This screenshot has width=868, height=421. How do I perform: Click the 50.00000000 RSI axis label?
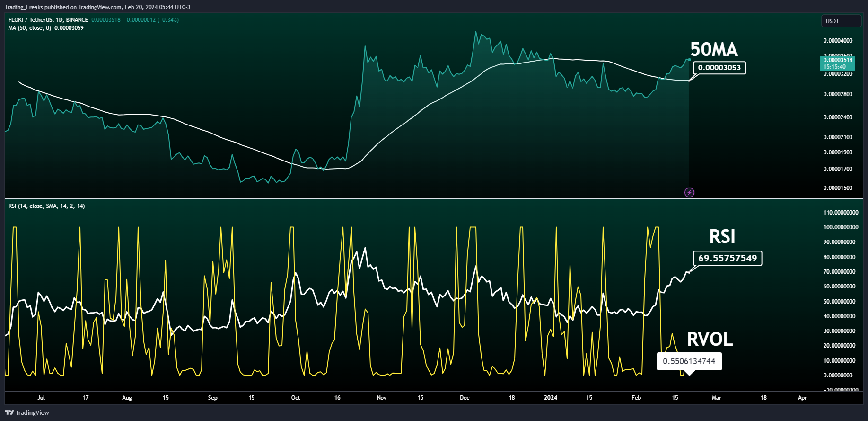839,302
